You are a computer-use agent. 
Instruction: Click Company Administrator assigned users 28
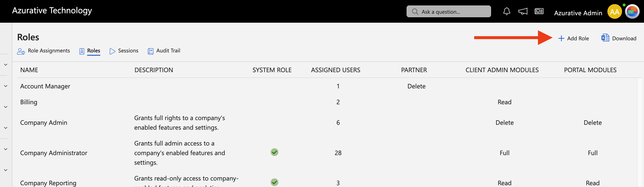338,153
